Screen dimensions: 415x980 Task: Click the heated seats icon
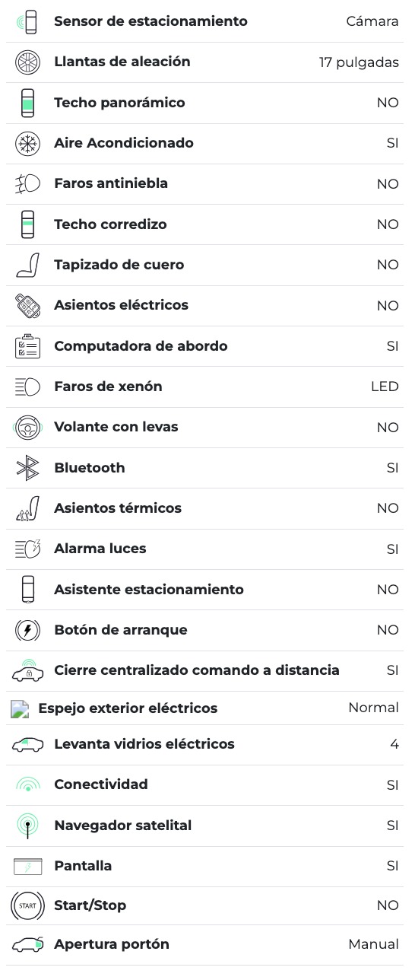tap(27, 508)
